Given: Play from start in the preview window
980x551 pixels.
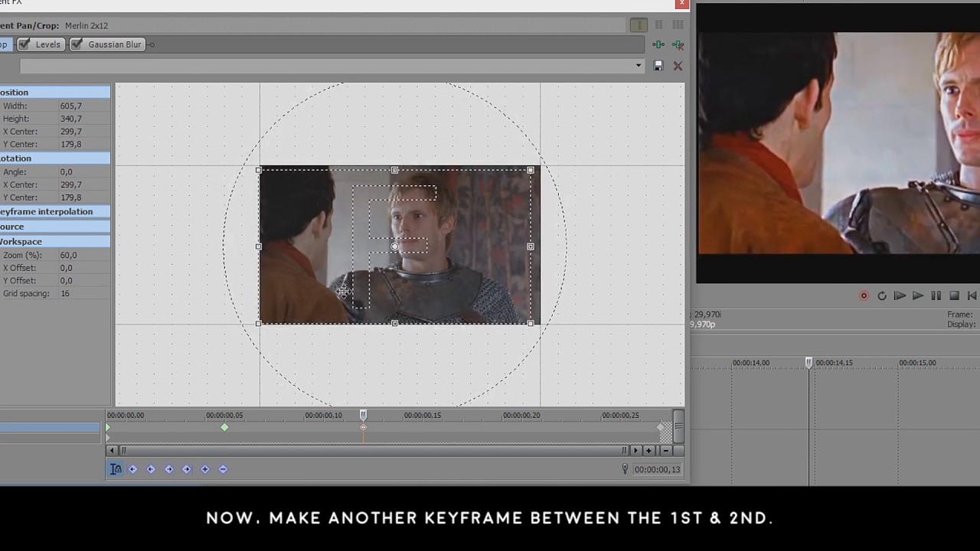Looking at the screenshot, I should [900, 296].
